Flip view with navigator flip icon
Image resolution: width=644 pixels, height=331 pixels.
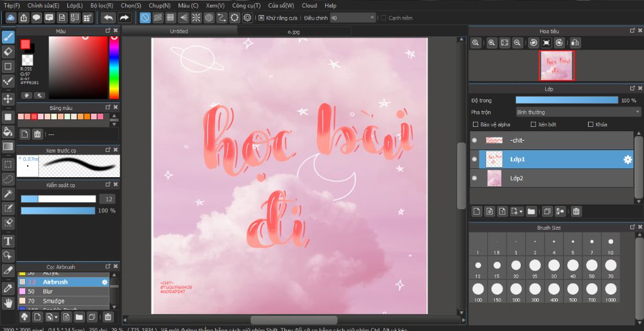pyautogui.click(x=575, y=43)
